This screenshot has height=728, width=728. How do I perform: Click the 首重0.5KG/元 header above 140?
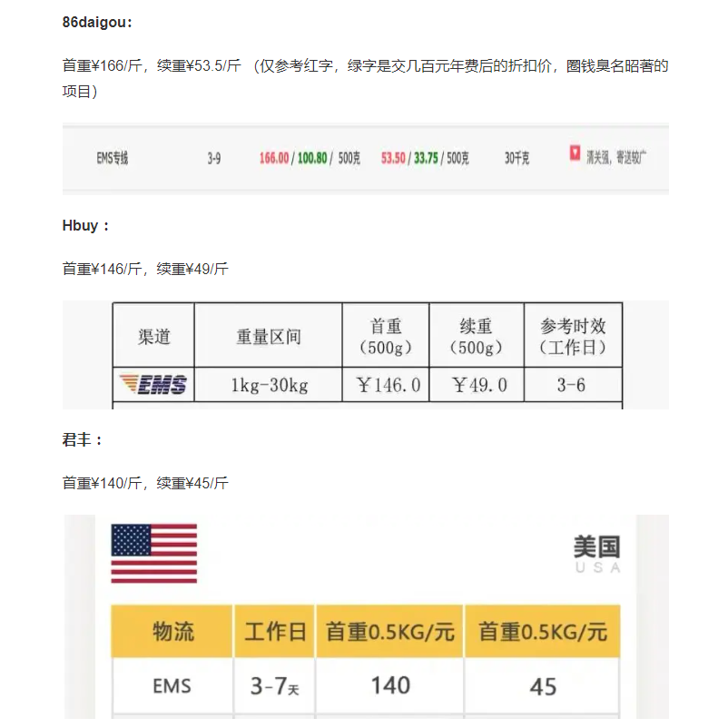389,632
